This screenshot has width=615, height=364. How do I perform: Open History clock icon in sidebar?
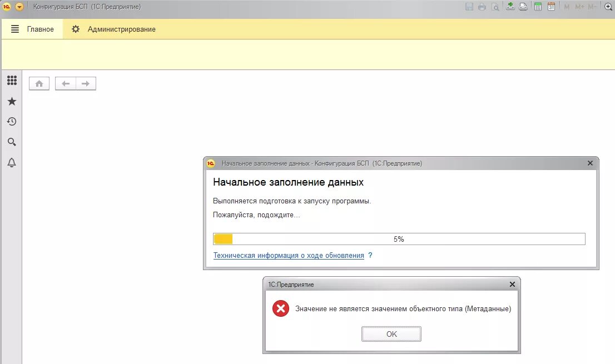(12, 122)
